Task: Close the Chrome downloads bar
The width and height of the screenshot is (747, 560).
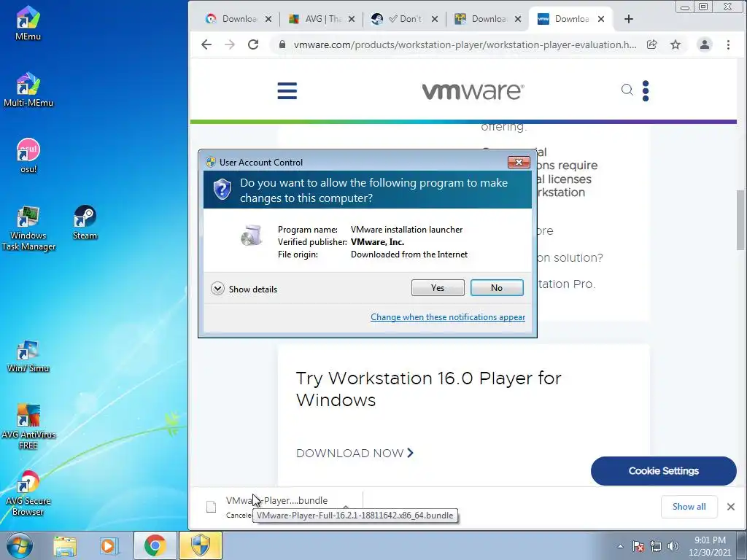Action: pyautogui.click(x=731, y=507)
